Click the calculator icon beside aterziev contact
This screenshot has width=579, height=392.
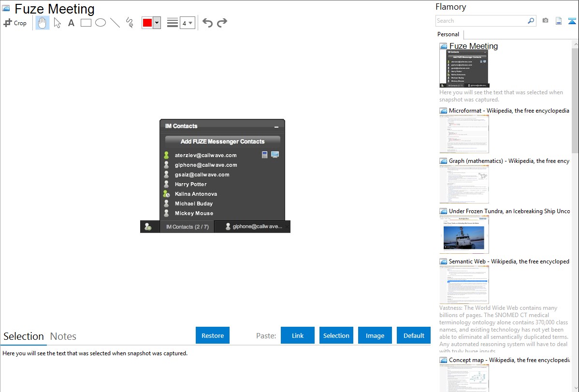pyautogui.click(x=264, y=155)
